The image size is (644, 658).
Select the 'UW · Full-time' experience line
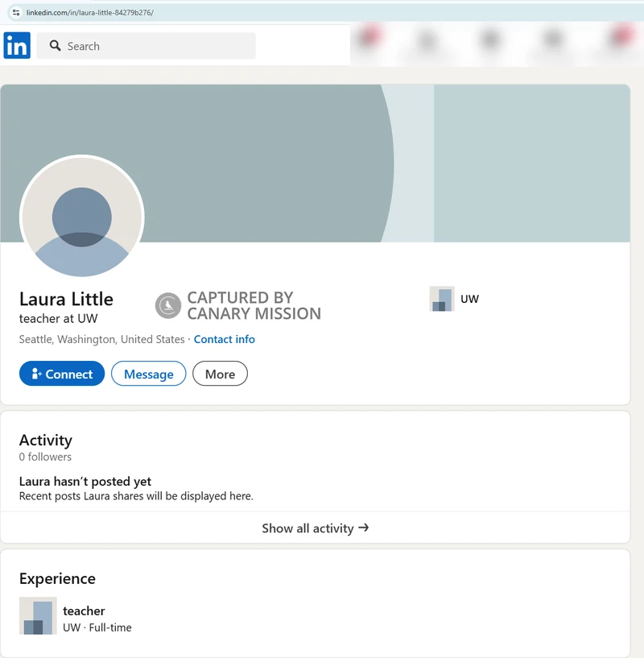[x=97, y=627]
